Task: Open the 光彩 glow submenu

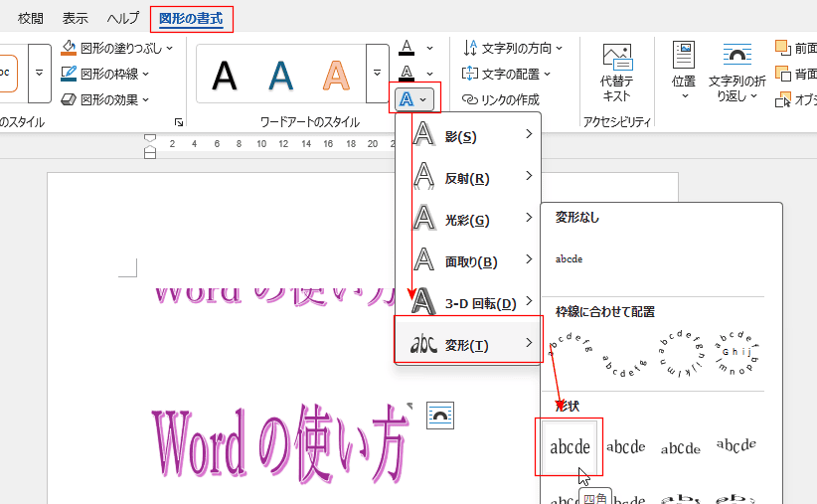Action: (469, 220)
